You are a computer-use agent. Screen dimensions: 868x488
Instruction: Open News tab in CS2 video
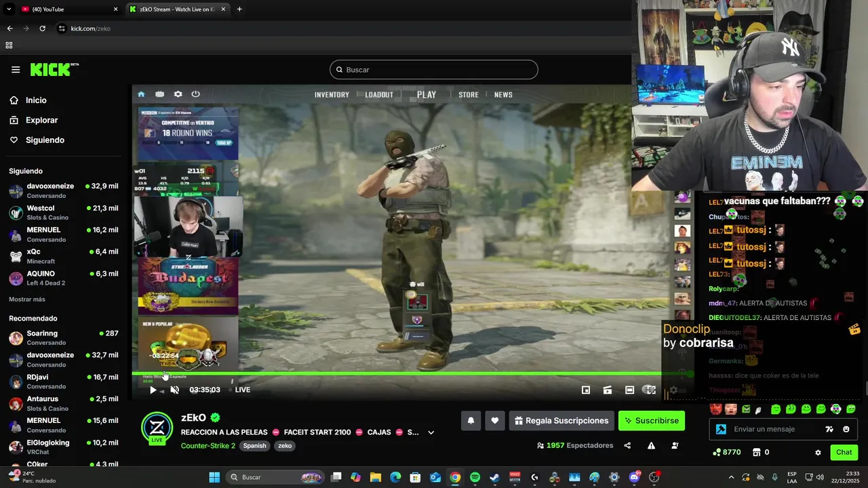(503, 95)
